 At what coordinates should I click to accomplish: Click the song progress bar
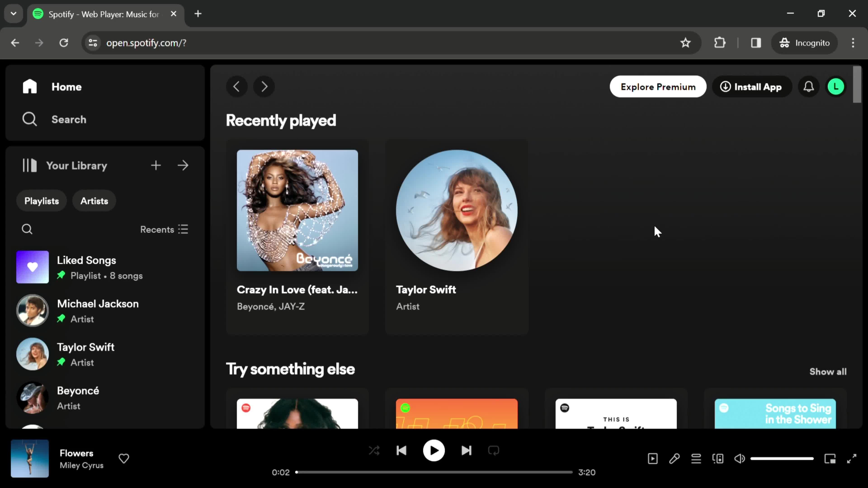(434, 472)
